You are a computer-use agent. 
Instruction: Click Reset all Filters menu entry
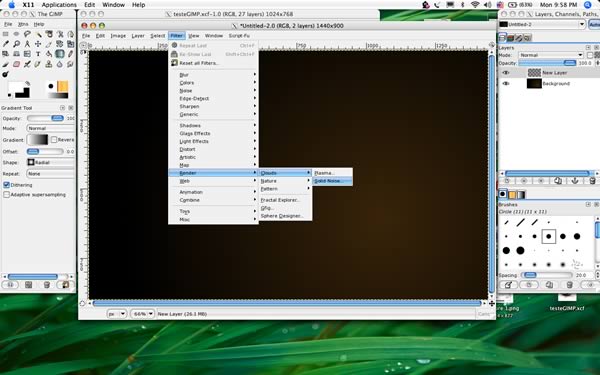point(213,63)
